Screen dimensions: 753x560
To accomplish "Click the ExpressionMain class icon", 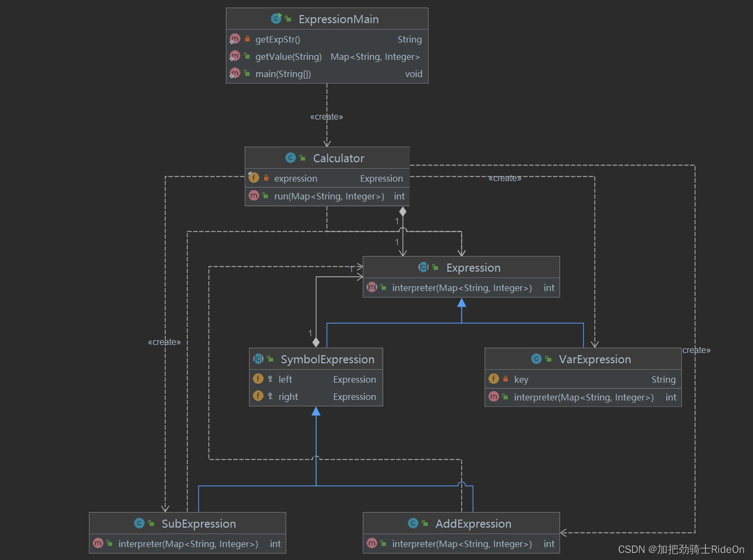I will pyautogui.click(x=277, y=19).
